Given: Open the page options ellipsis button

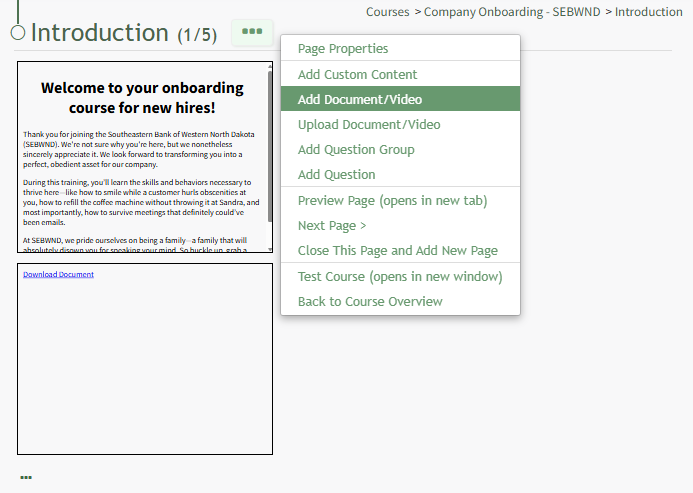Looking at the screenshot, I should click(252, 32).
